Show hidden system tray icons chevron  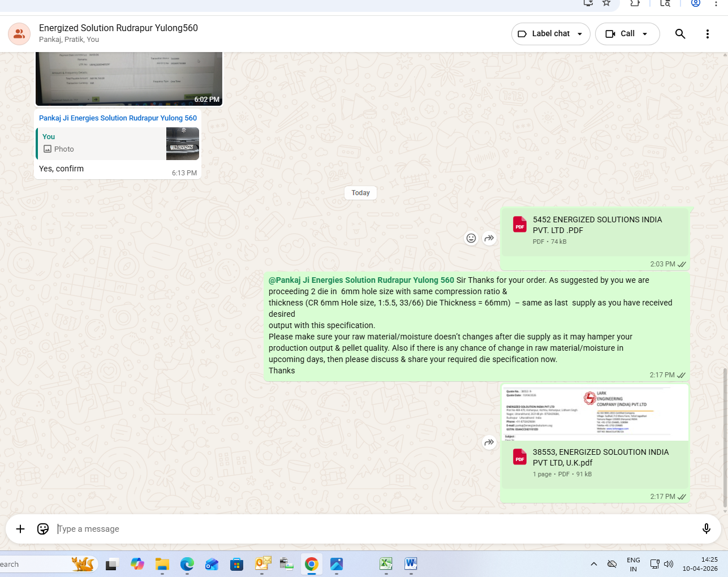(x=593, y=564)
